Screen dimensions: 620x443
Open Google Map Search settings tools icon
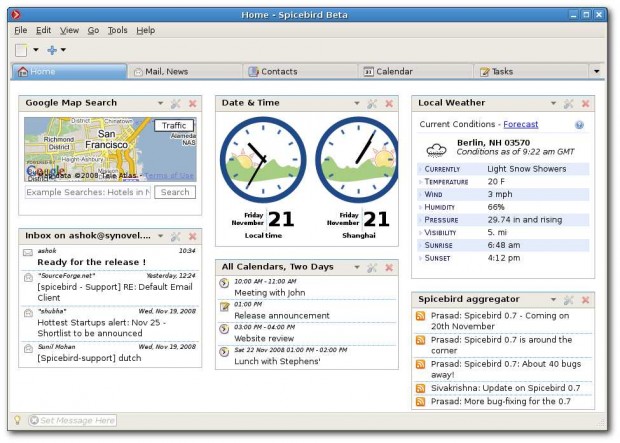pos(176,104)
